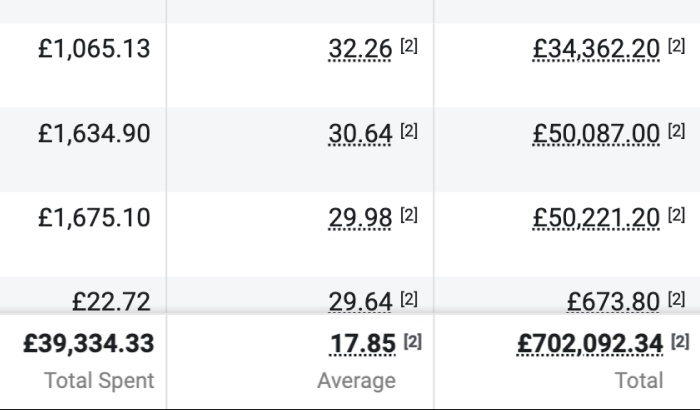This screenshot has width=700, height=410.
Task: Select the 29.98 average link
Action: click(x=360, y=217)
